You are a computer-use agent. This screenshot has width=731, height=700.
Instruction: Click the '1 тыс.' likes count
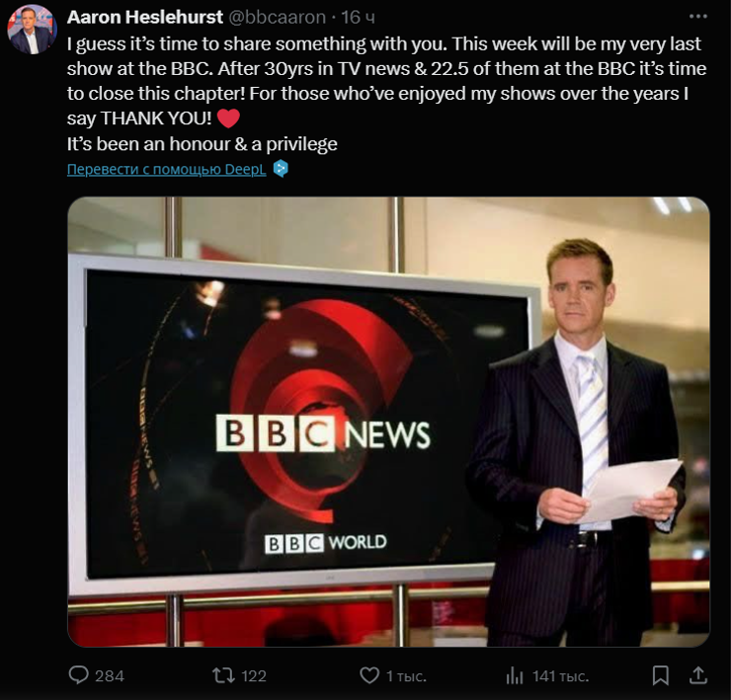click(x=406, y=675)
